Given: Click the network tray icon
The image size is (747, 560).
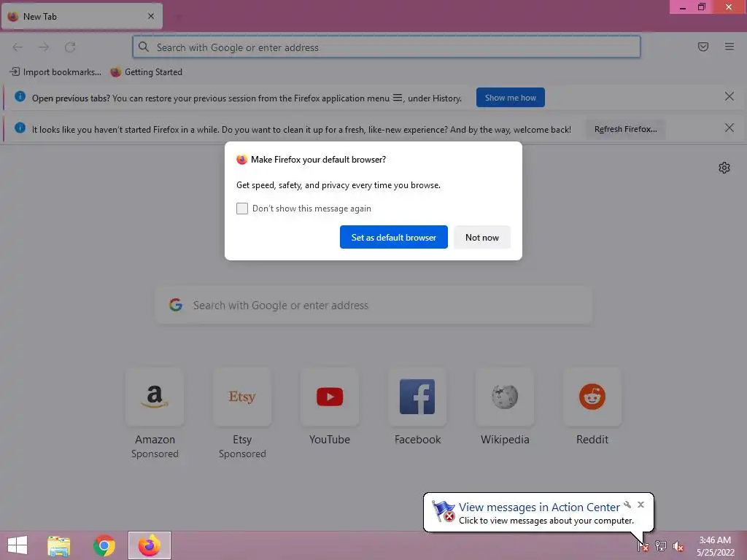Looking at the screenshot, I should tap(660, 545).
